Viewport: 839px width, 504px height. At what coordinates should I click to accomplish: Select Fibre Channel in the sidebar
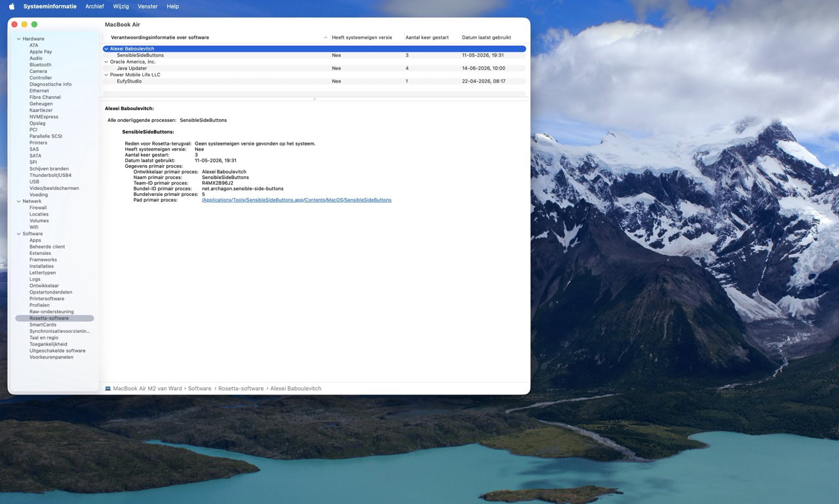point(45,98)
